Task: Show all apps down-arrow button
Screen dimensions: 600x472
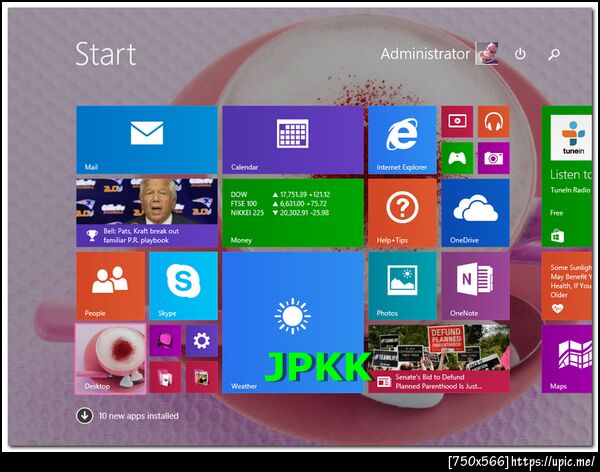Action: 85,415
